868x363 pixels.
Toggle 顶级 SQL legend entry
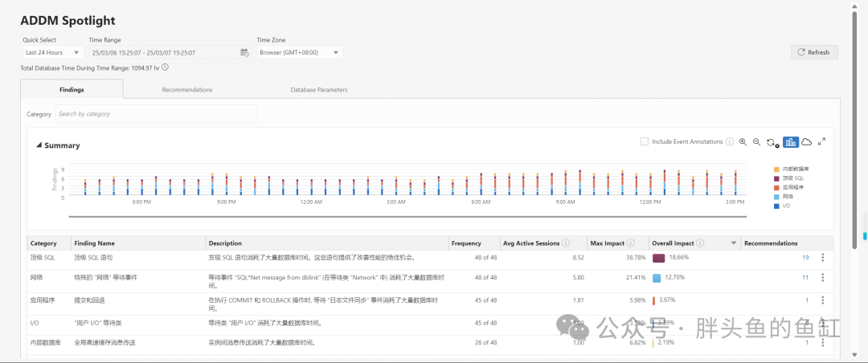[x=788, y=177]
